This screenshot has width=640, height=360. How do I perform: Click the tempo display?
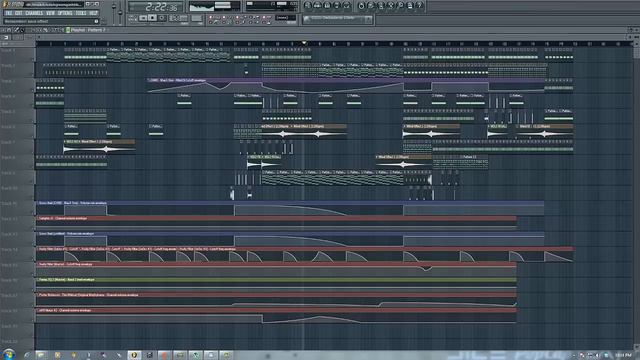(178, 18)
